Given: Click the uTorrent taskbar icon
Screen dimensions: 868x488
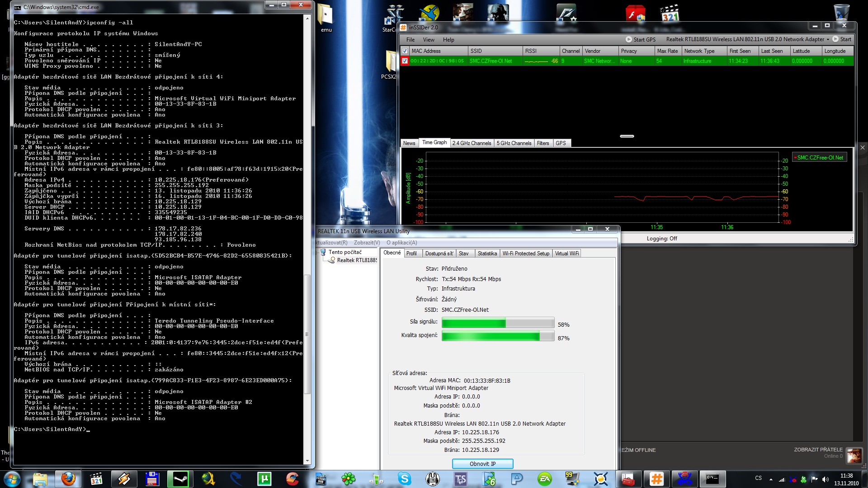Looking at the screenshot, I should (264, 479).
